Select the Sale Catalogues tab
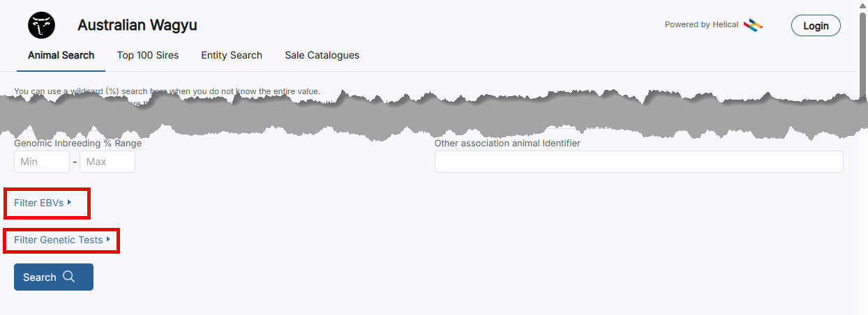 pos(322,55)
